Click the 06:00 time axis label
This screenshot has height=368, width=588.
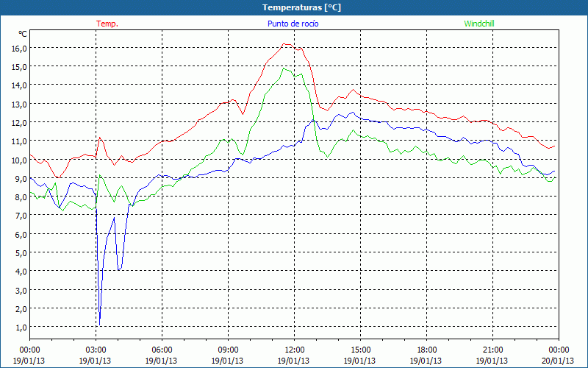coord(162,350)
